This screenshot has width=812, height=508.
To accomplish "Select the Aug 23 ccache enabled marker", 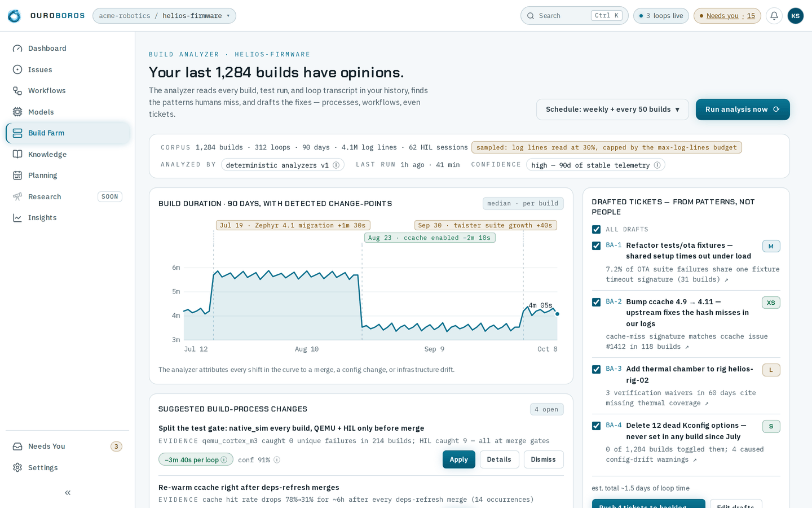I will (430, 238).
